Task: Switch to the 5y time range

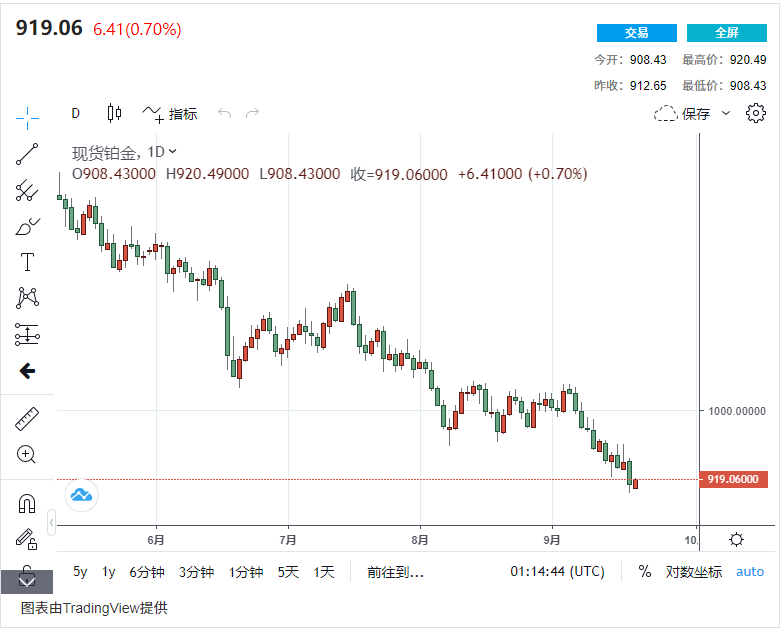Action: click(x=80, y=572)
